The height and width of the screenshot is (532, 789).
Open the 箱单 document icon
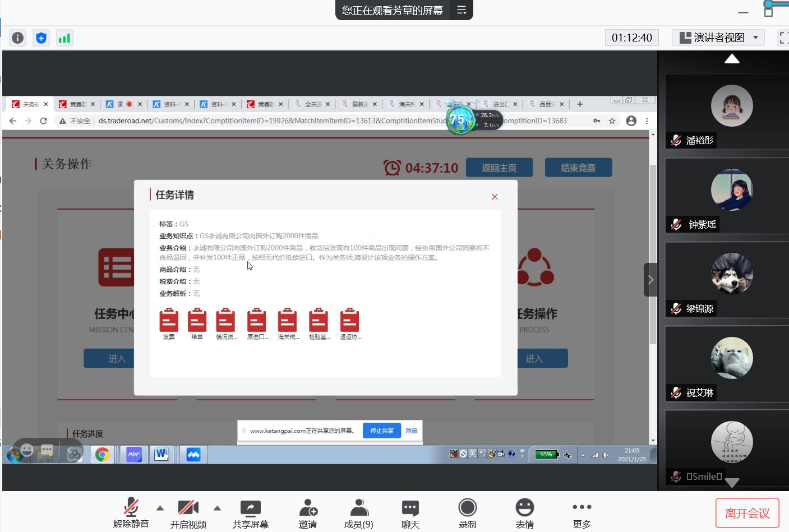point(197,321)
